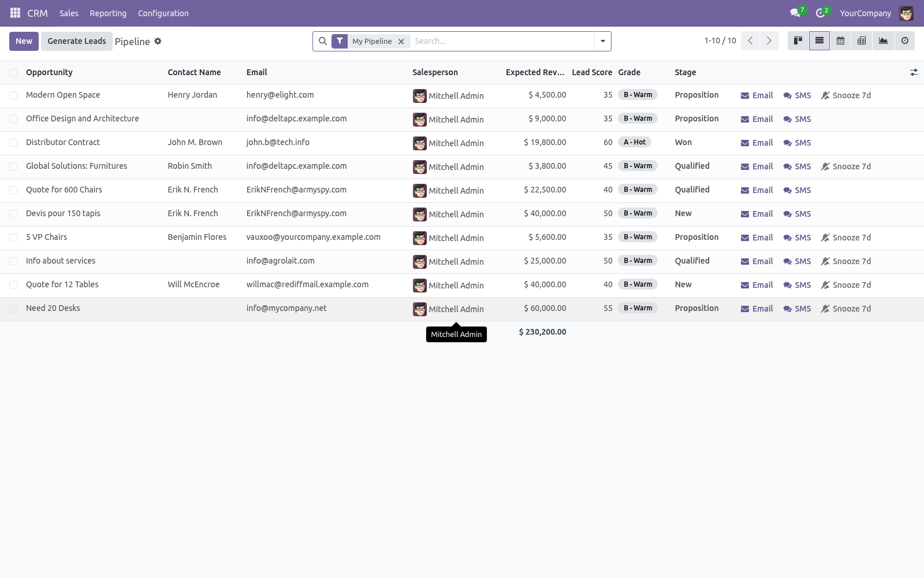The height and width of the screenshot is (578, 924).
Task: Click Generate Leads button
Action: click(x=77, y=41)
